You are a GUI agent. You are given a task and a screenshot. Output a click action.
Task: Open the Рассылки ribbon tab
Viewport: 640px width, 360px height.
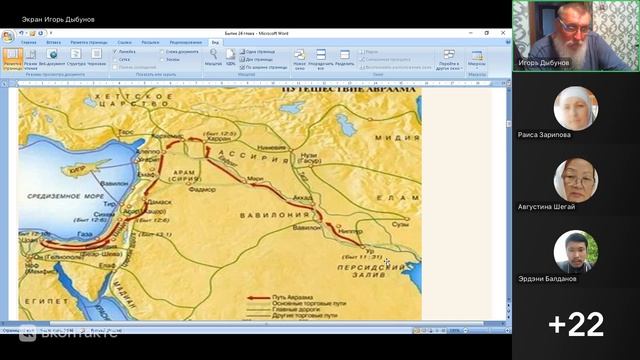point(150,42)
